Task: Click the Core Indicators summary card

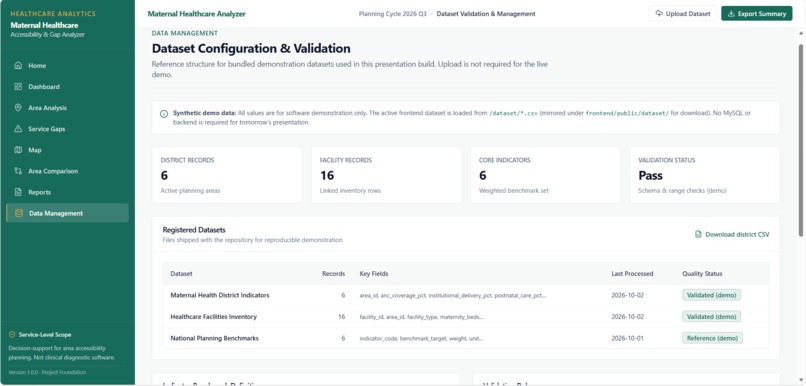Action: click(x=545, y=175)
